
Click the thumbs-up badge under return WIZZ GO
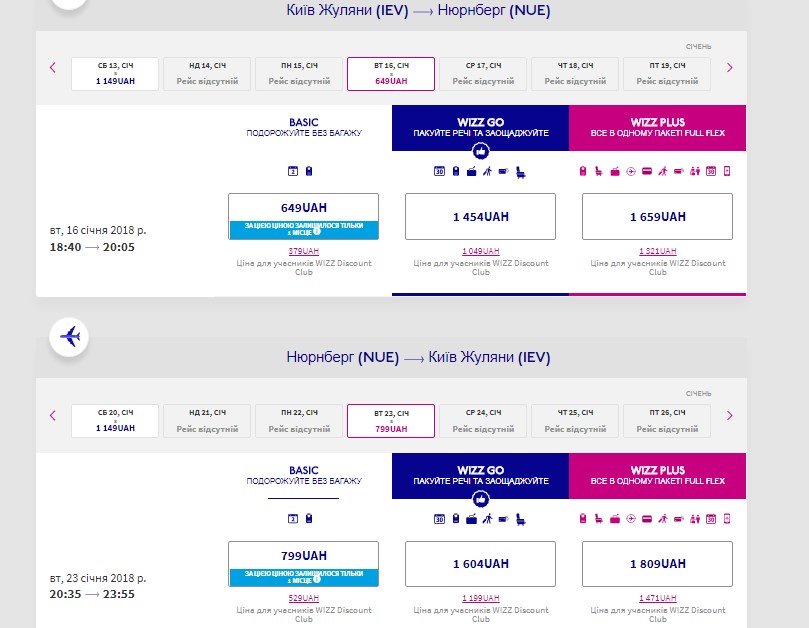pos(480,499)
